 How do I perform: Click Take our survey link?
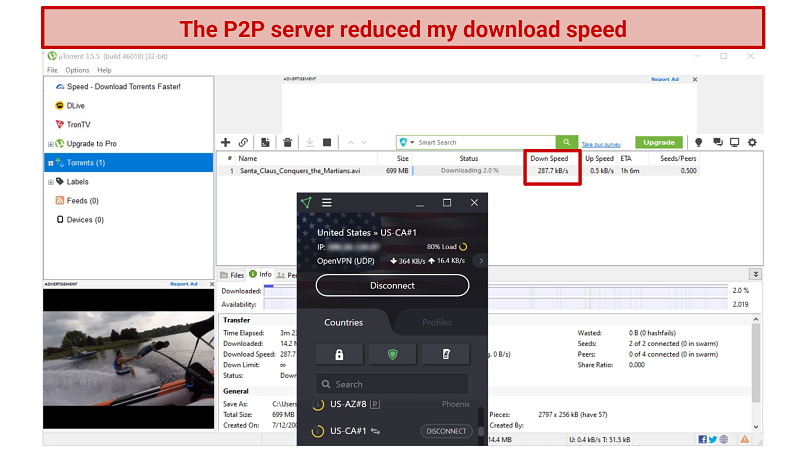click(601, 144)
